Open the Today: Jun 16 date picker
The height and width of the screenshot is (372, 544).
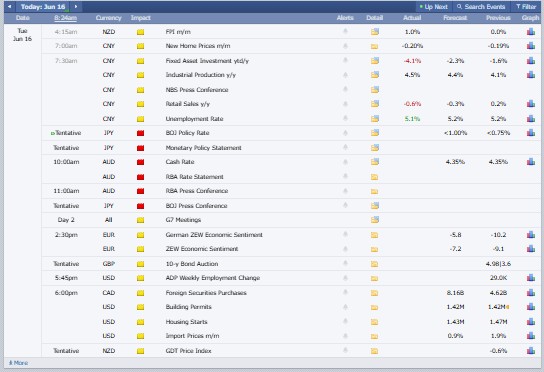pyautogui.click(x=43, y=7)
